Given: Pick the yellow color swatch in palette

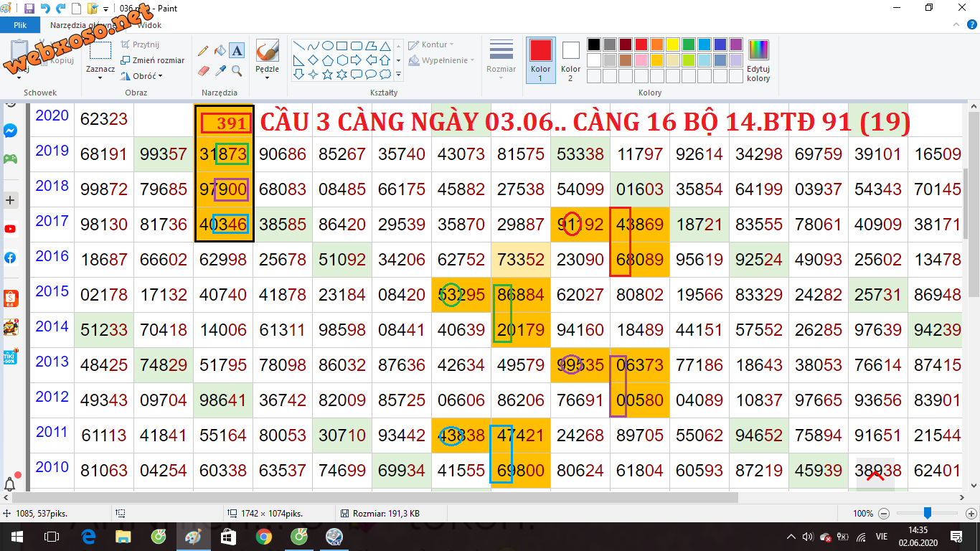Looking at the screenshot, I should click(673, 44).
